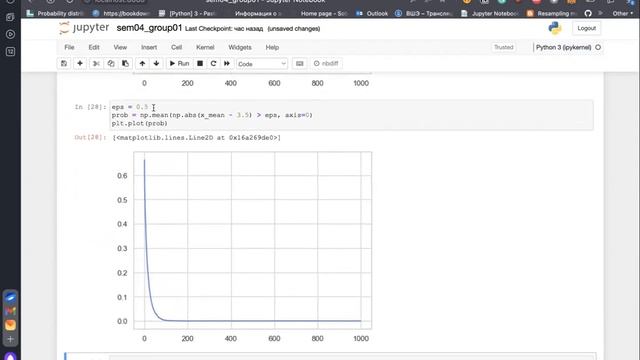The image size is (640, 360).
Task: Restart kernel and run all cells icon
Action: point(227,64)
